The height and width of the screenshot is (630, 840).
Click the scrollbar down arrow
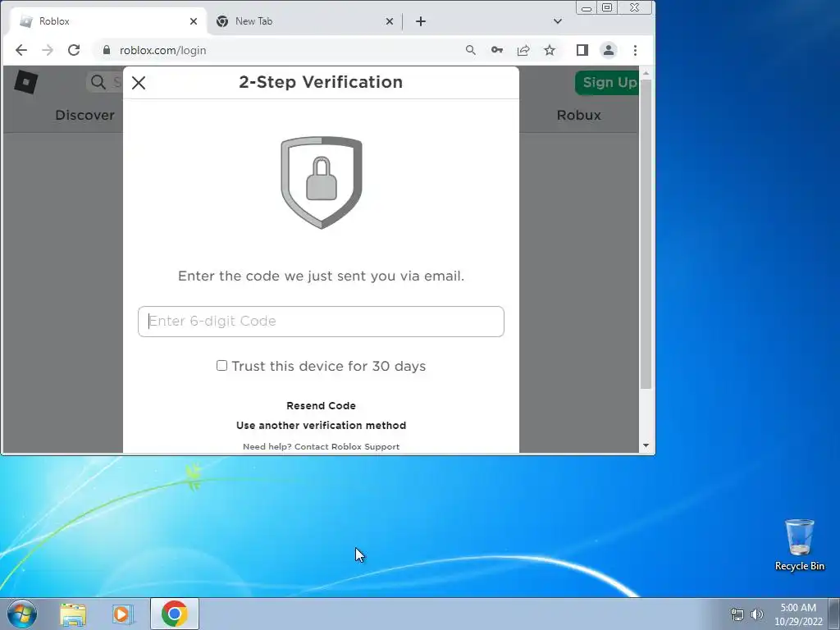(x=646, y=445)
